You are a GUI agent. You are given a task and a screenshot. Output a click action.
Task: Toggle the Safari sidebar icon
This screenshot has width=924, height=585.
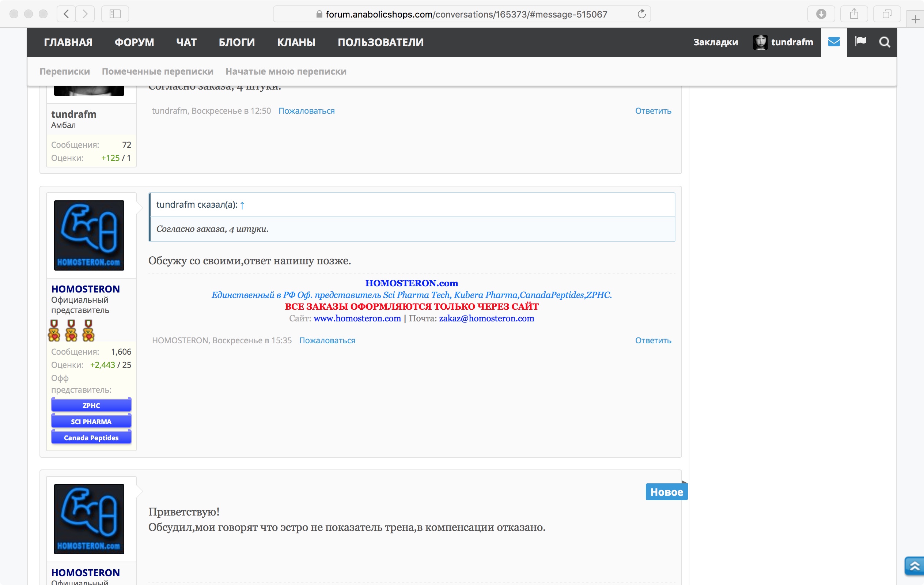click(115, 14)
